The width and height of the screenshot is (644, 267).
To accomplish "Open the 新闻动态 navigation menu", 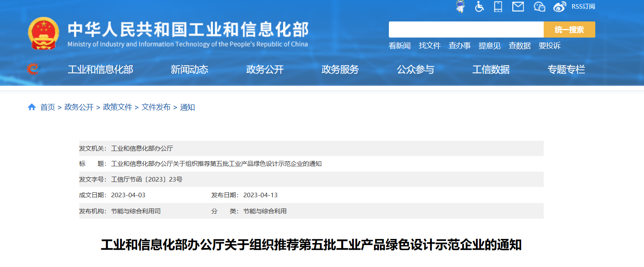I will pyautogui.click(x=189, y=70).
